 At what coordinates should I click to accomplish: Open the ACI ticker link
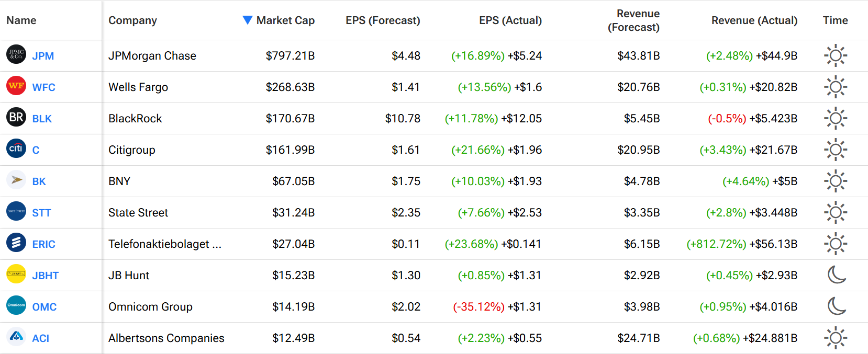coord(41,338)
